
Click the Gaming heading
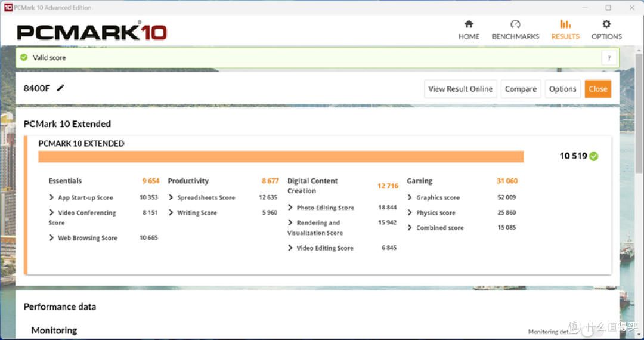point(419,181)
